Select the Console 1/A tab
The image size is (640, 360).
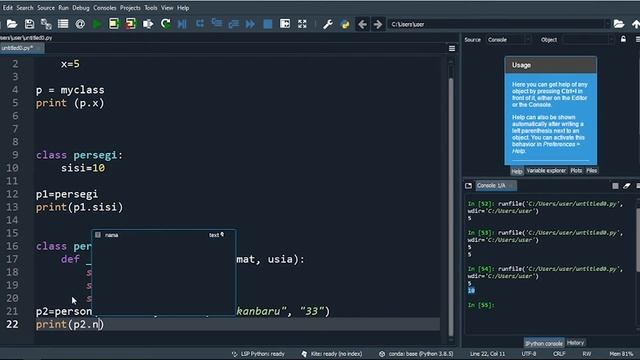click(x=496, y=186)
